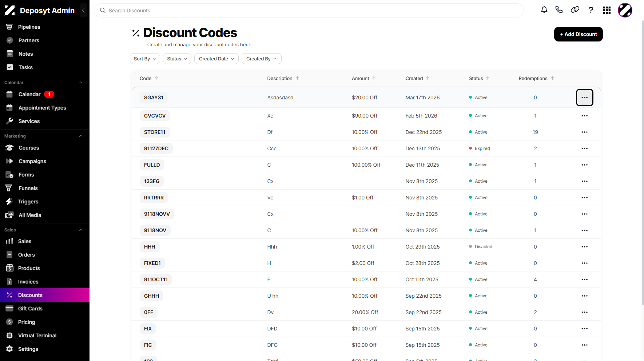This screenshot has width=644, height=361.
Task: Open the Status filter dropdown
Action: click(177, 59)
